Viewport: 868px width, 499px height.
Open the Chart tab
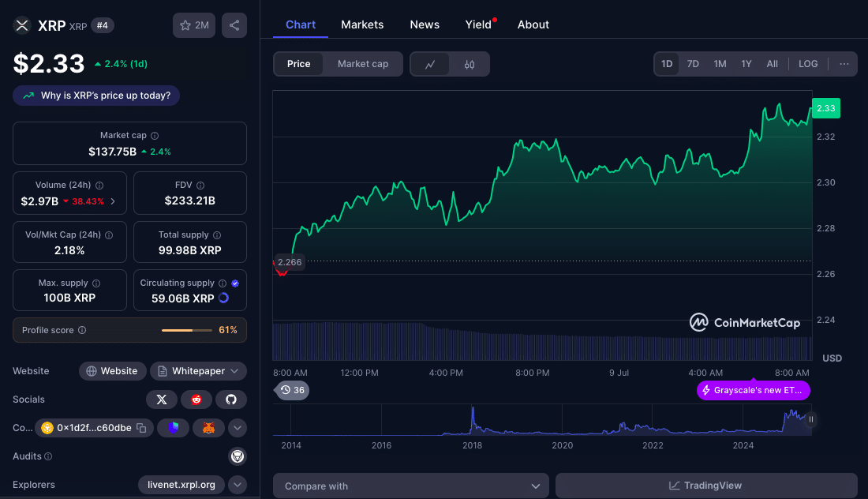[x=301, y=24]
